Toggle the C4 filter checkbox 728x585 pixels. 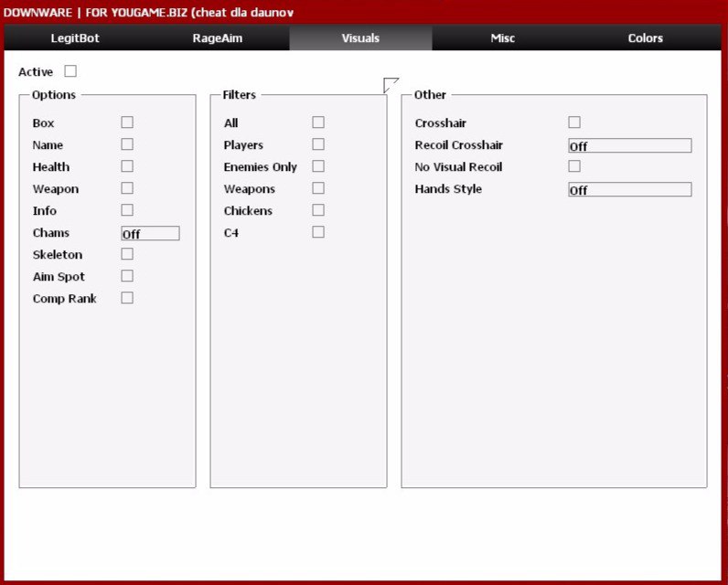point(318,232)
